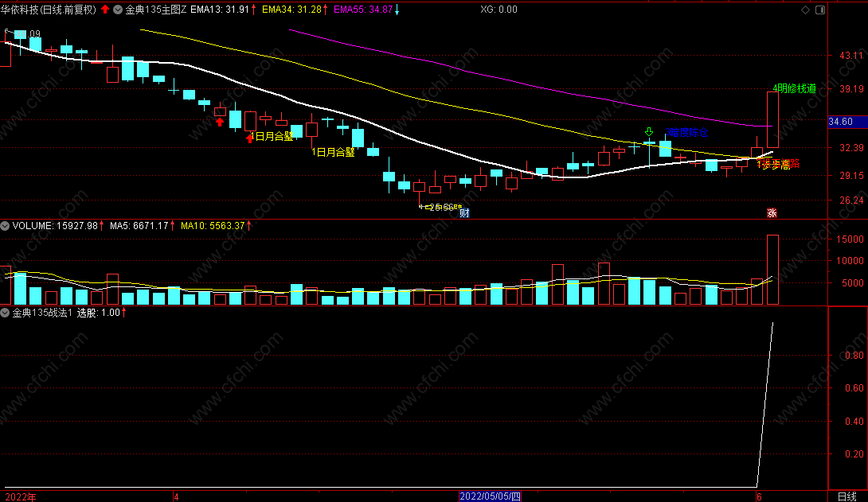Click the diamond icon in the top right
This screenshot has height=502, width=868.
pos(805,10)
